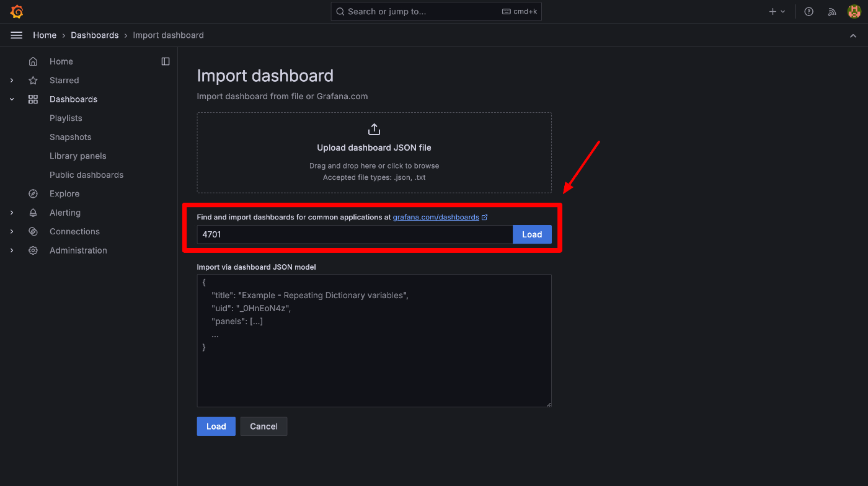Image resolution: width=868 pixels, height=486 pixels.
Task: Click the upload arrow icon
Action: tap(374, 129)
